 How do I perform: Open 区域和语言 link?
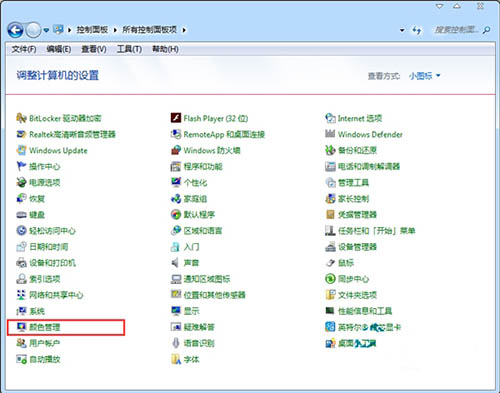(x=203, y=231)
